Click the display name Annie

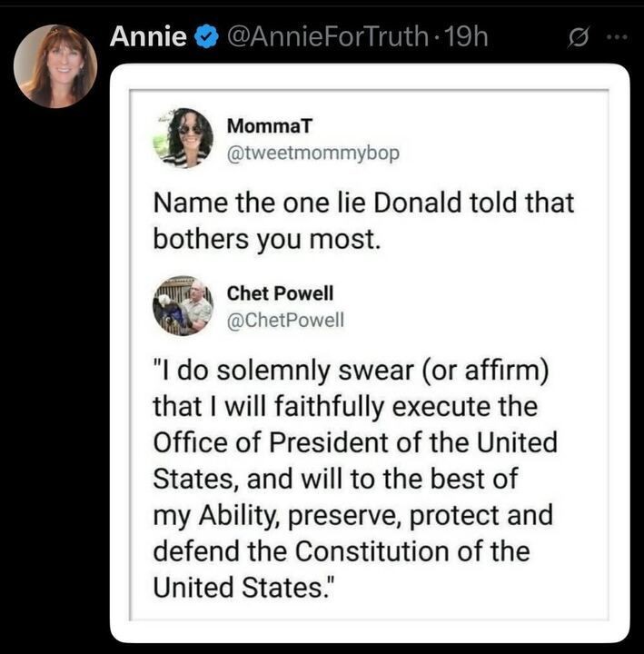point(147,37)
